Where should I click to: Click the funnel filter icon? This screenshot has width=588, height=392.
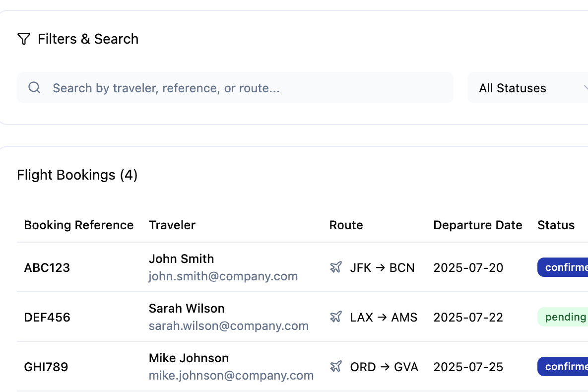[24, 39]
